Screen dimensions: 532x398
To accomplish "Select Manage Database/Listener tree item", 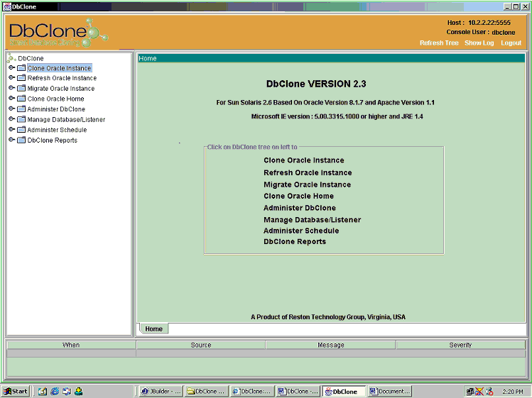I will [66, 120].
